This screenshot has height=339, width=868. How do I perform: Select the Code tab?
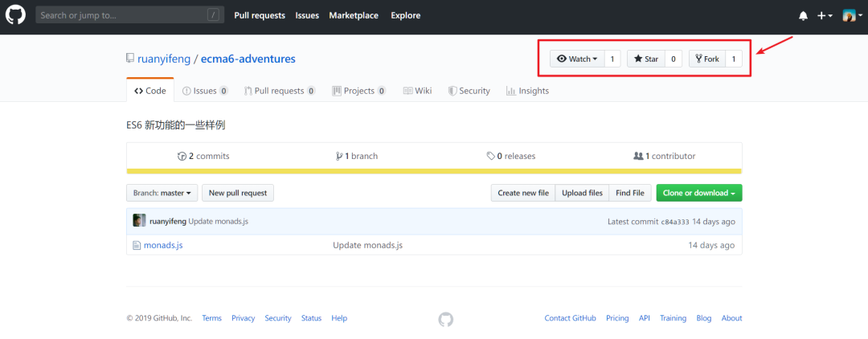click(150, 91)
